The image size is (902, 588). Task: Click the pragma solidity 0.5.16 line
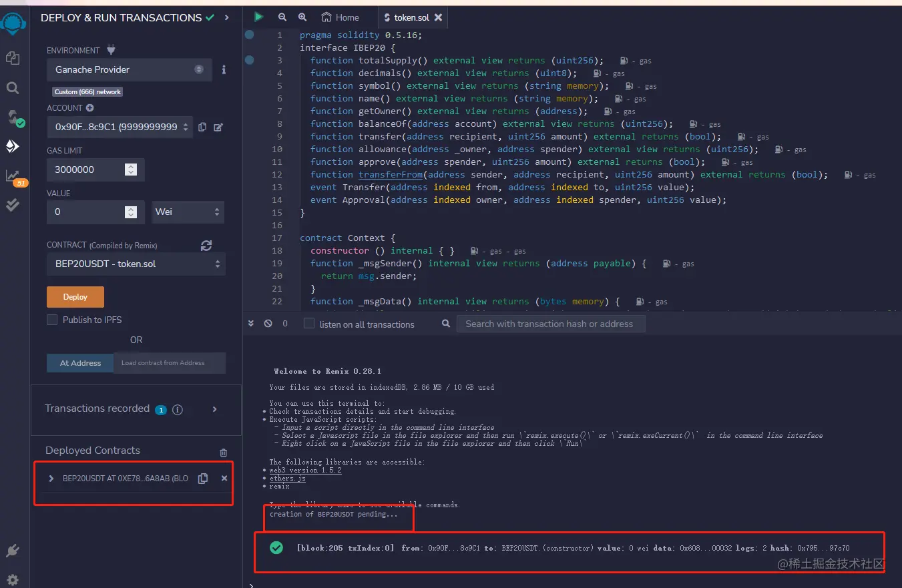click(x=361, y=35)
